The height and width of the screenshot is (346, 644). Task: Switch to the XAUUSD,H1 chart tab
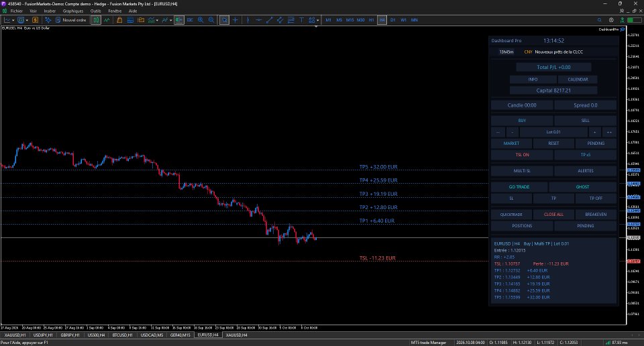click(15, 335)
